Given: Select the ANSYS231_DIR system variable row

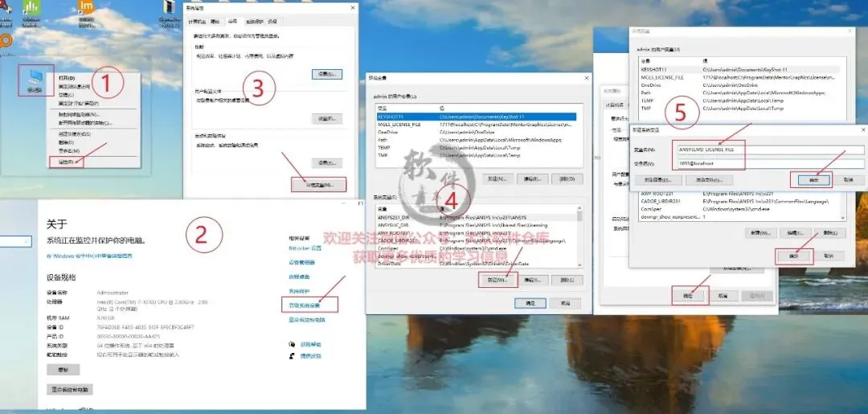Looking at the screenshot, I should pos(477,218).
